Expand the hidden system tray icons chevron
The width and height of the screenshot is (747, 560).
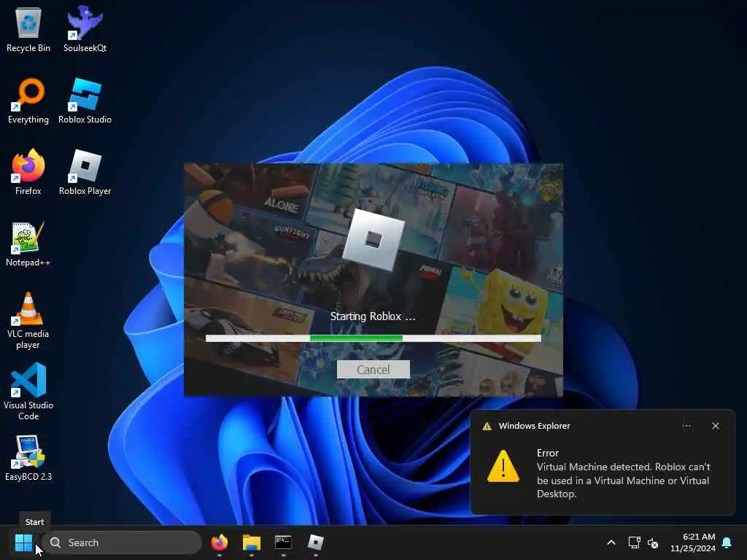click(611, 542)
